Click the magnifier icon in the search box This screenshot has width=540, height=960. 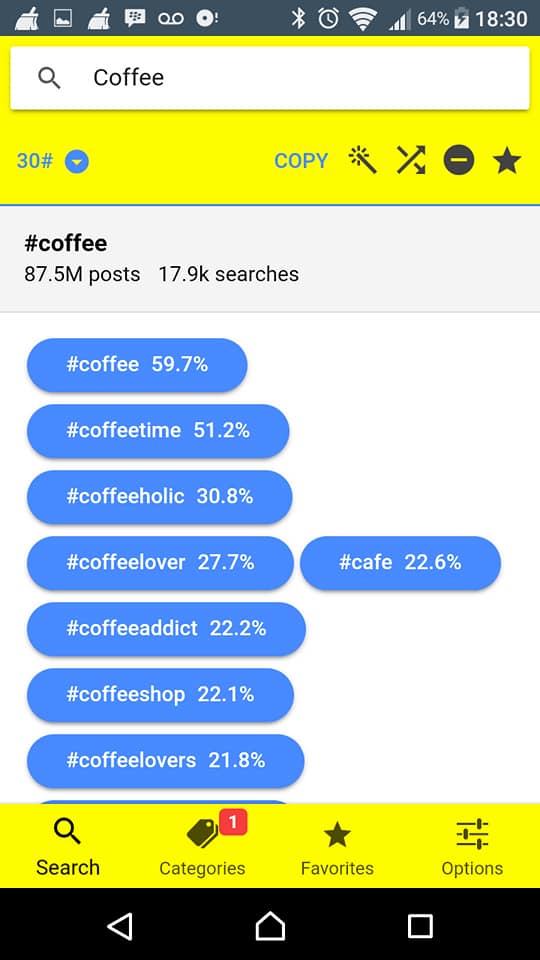[49, 78]
